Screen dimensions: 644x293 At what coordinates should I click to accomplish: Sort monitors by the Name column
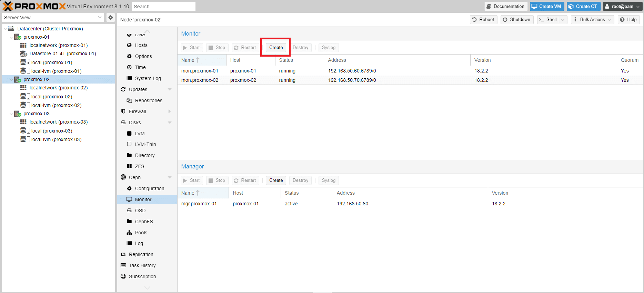tap(202, 60)
